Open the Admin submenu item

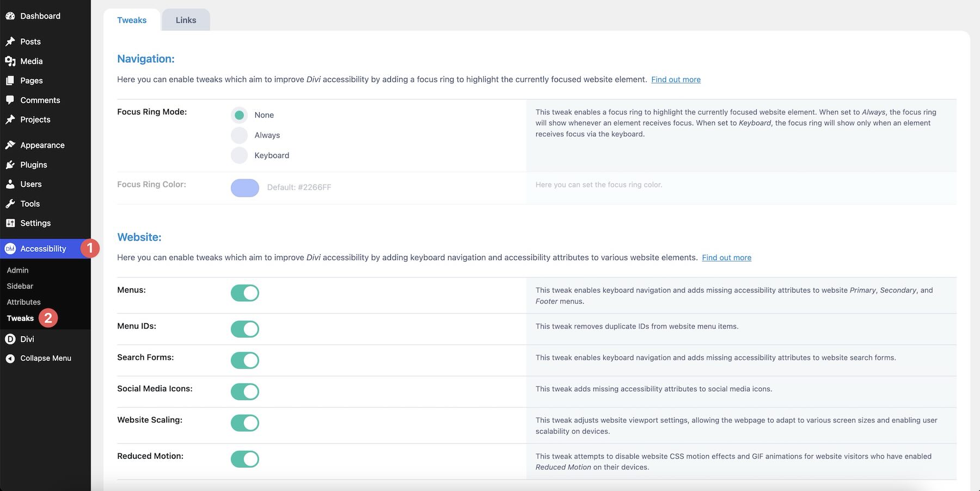tap(17, 270)
